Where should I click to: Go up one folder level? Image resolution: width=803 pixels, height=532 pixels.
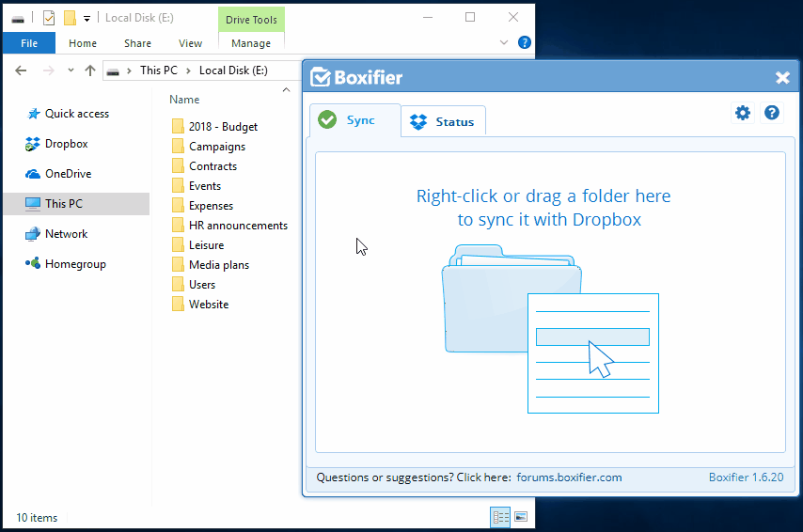coord(90,70)
